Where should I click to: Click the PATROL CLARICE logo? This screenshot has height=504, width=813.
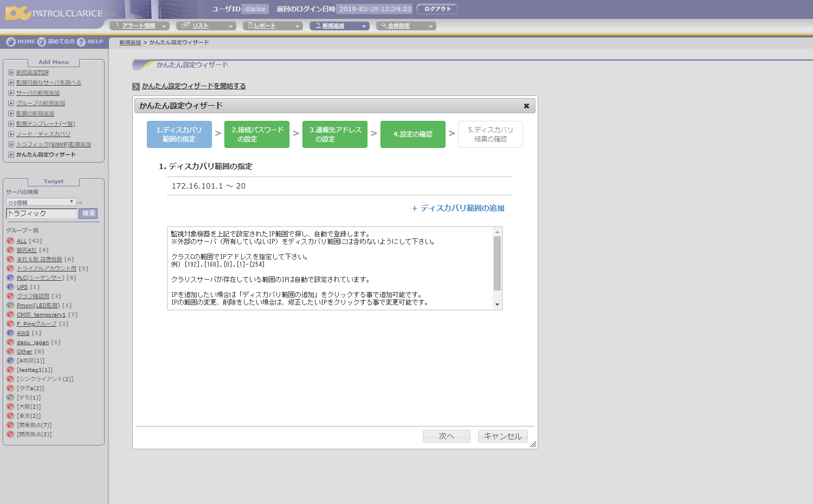(54, 13)
